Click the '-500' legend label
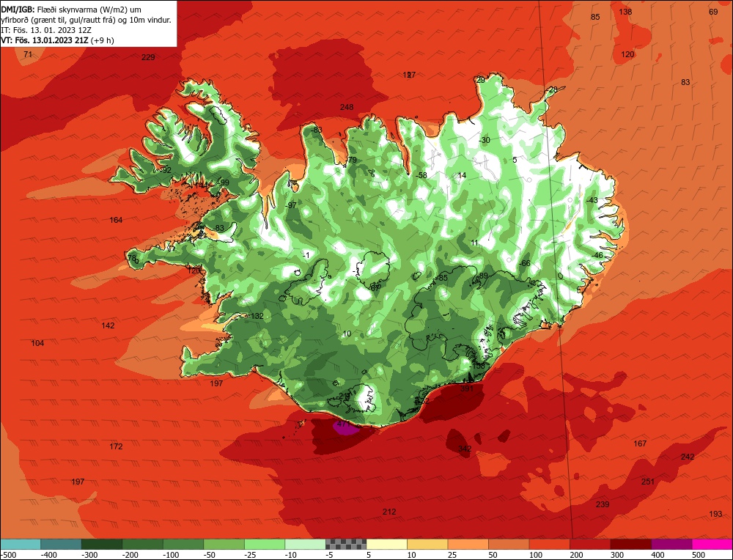The width and height of the screenshot is (733, 560). pyautogui.click(x=8, y=555)
